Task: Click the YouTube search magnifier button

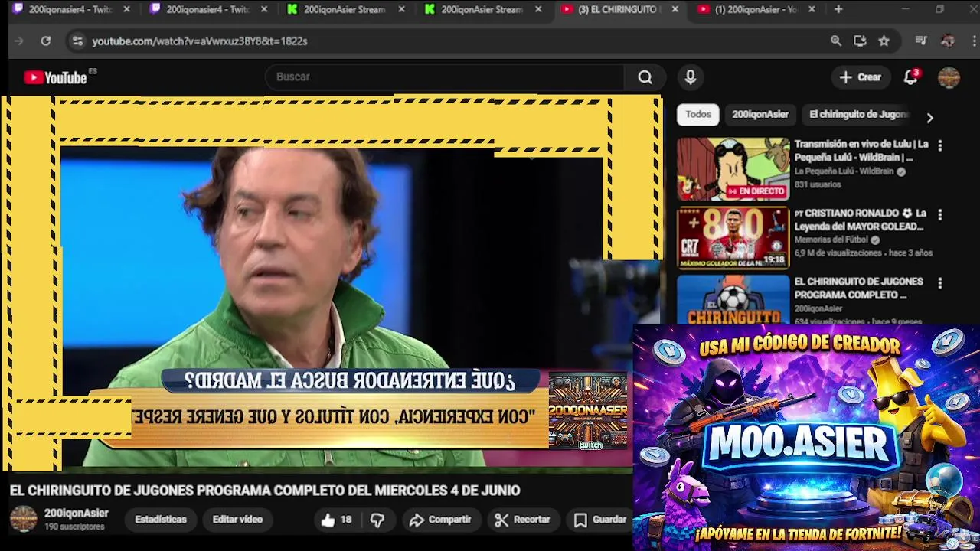Action: (645, 77)
